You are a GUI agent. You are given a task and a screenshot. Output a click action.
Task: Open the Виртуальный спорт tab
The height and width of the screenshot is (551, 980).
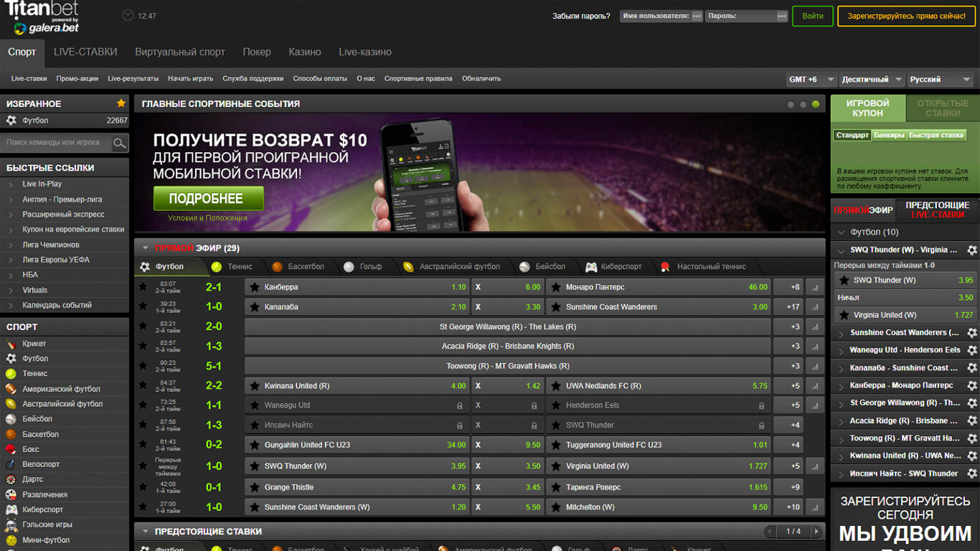point(180,52)
